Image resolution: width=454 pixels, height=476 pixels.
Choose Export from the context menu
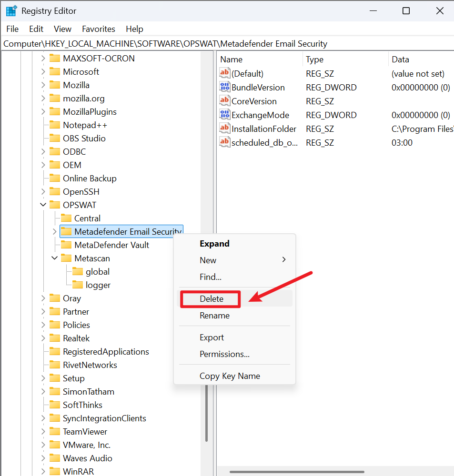pos(234,337)
